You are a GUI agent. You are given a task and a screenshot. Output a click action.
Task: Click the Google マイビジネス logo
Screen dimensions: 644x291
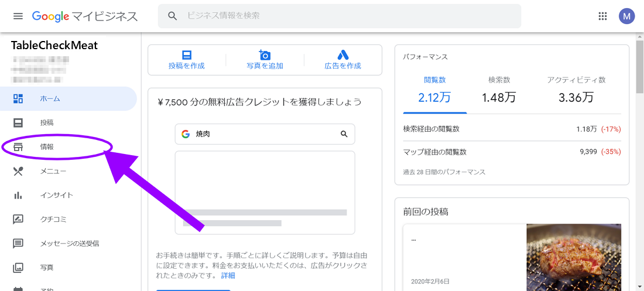tap(85, 16)
